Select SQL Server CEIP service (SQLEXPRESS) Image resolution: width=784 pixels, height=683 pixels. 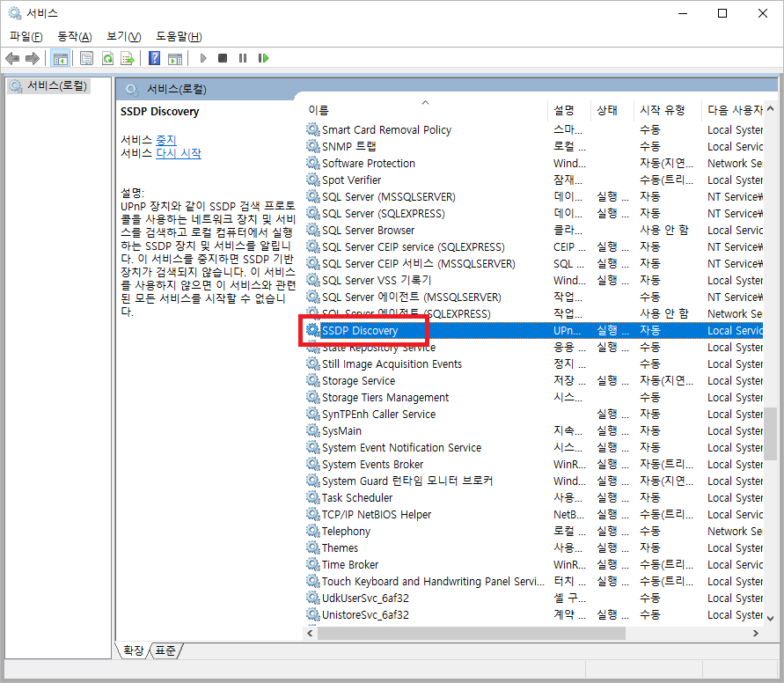pos(534,246)
